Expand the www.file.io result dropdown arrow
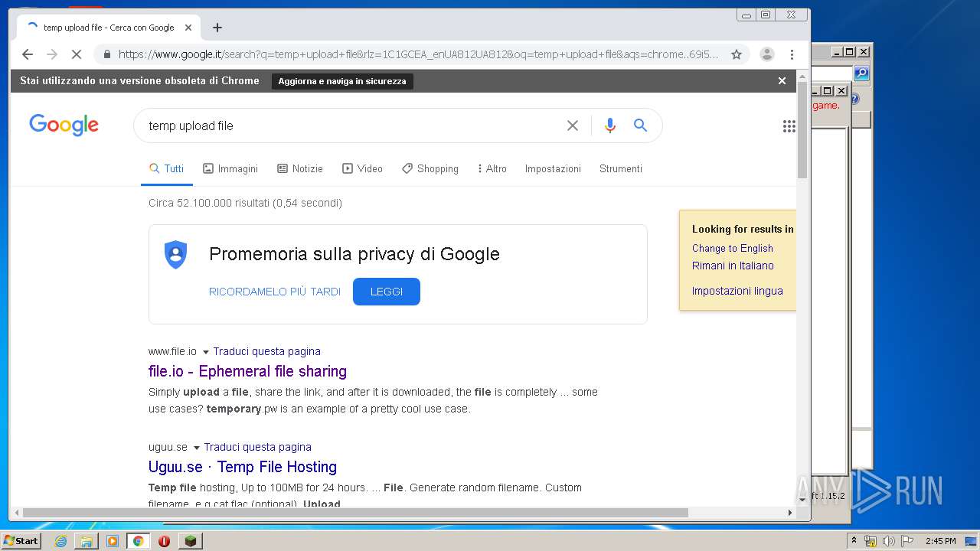Image resolution: width=980 pixels, height=551 pixels. [205, 352]
